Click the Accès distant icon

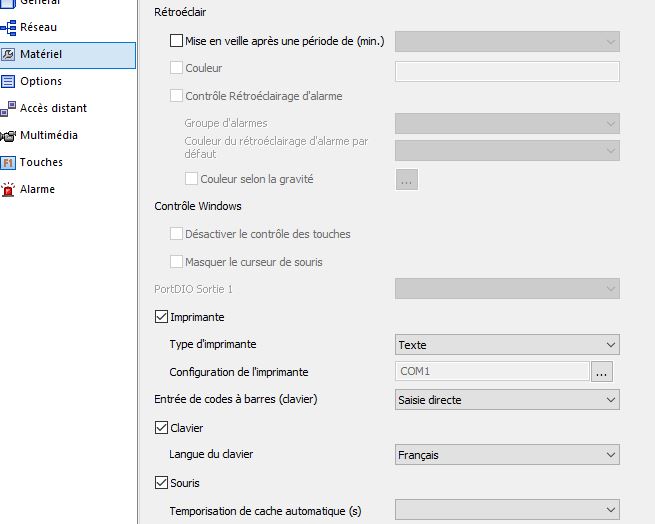[8, 108]
